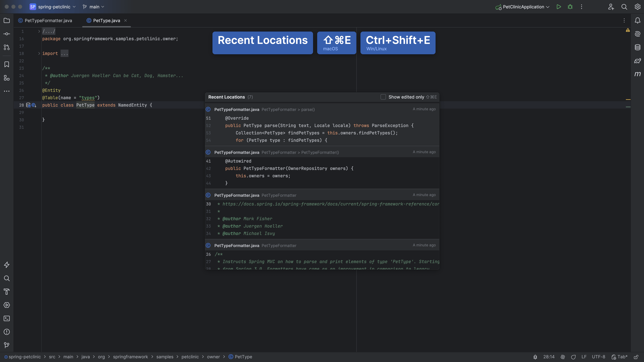Toggle the read-only lock icon in status bar
The width and height of the screenshot is (644, 362).
point(636,357)
